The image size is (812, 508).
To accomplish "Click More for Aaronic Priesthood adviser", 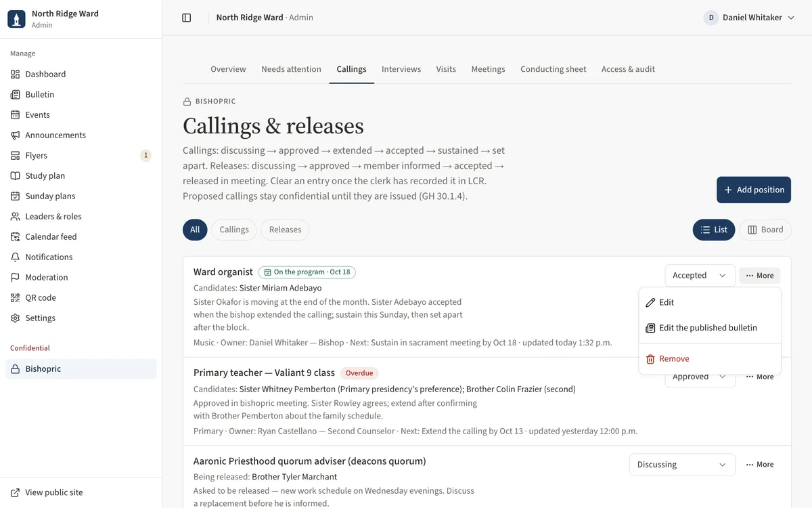I will coord(760,465).
